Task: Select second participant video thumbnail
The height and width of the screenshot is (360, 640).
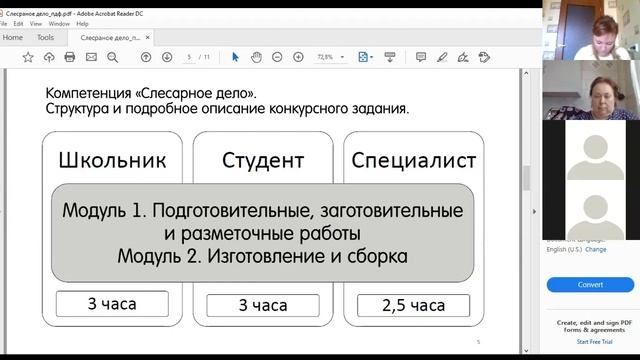Action: (x=591, y=90)
